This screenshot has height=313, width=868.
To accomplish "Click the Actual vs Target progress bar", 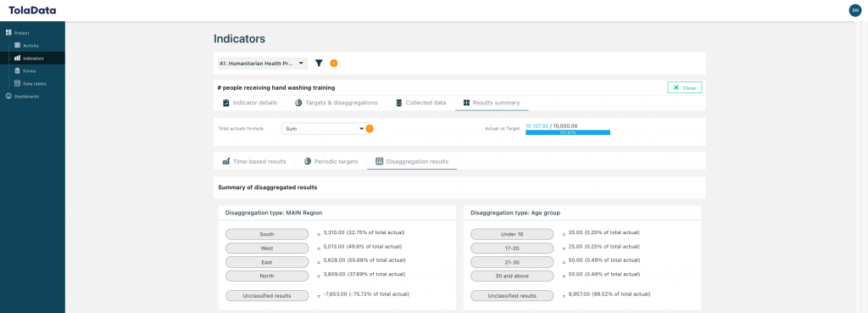I will point(568,132).
